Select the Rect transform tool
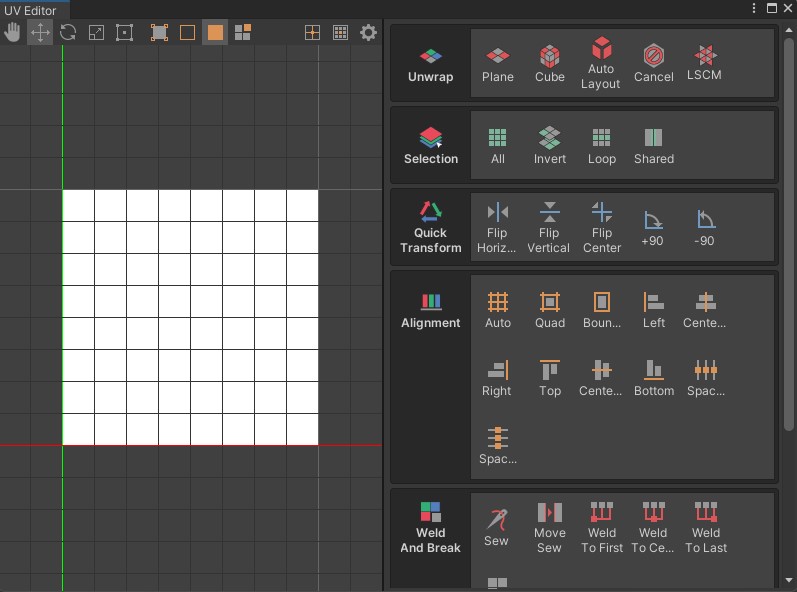797x592 pixels. pyautogui.click(x=124, y=33)
